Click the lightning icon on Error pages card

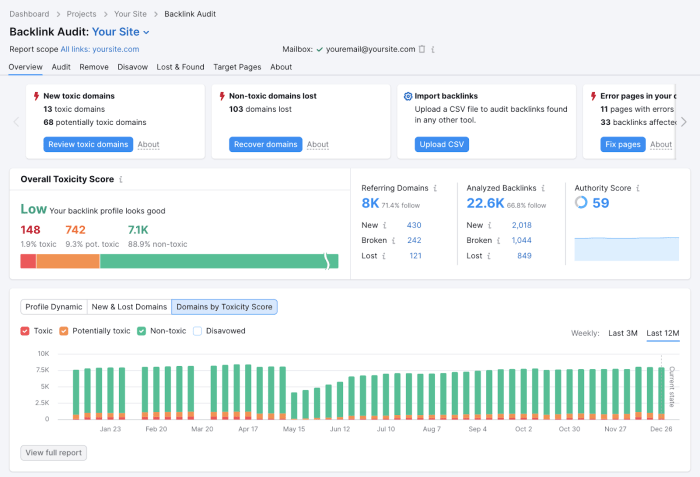click(x=593, y=96)
